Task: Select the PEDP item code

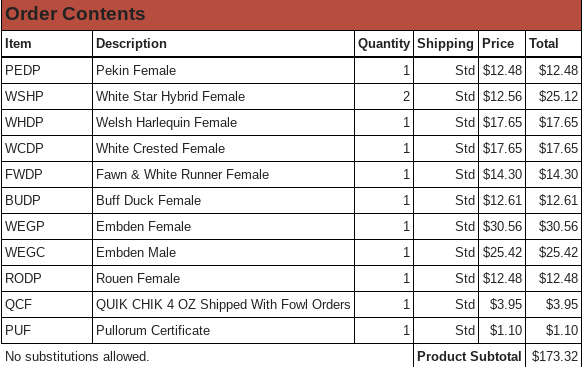Action: click(x=23, y=70)
